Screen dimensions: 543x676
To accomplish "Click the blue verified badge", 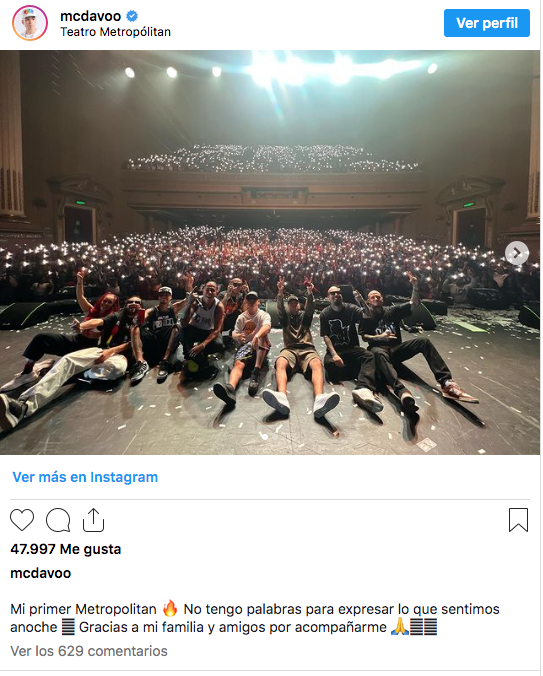I will pyautogui.click(x=132, y=16).
